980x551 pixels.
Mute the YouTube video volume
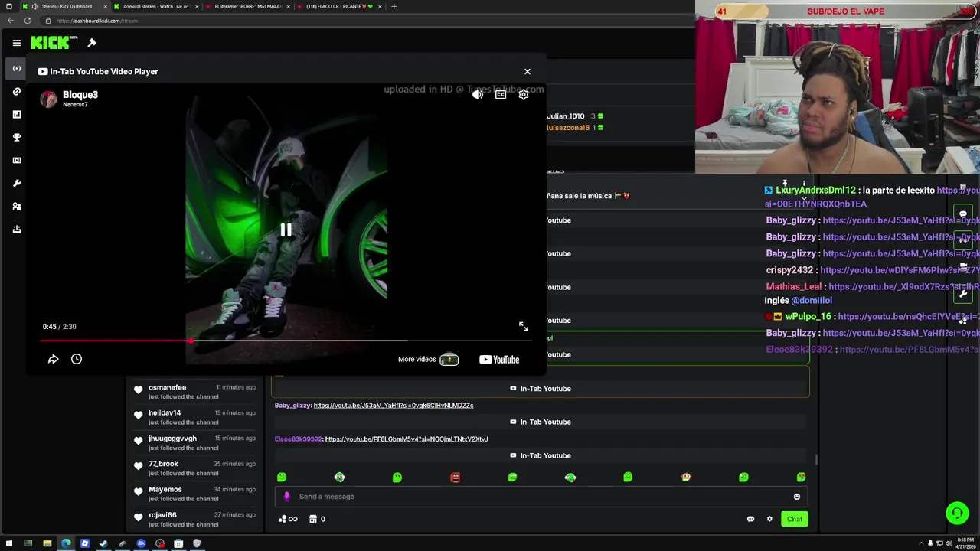478,95
